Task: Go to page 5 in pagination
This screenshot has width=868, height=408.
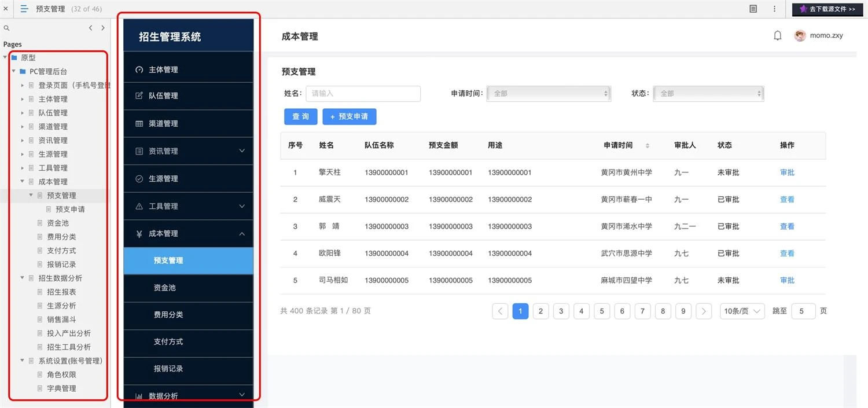Action: point(602,311)
